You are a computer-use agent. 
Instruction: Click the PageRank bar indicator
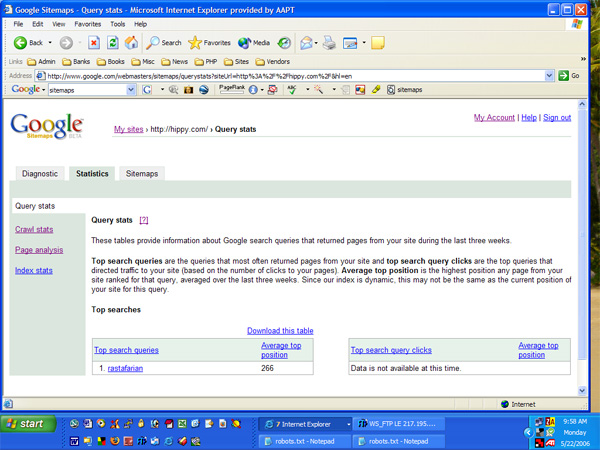232,89
